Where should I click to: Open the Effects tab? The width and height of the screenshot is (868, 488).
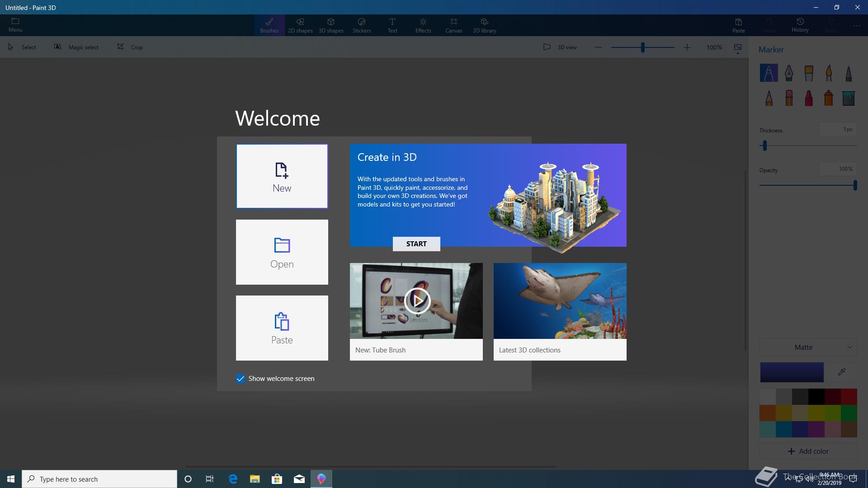(423, 25)
